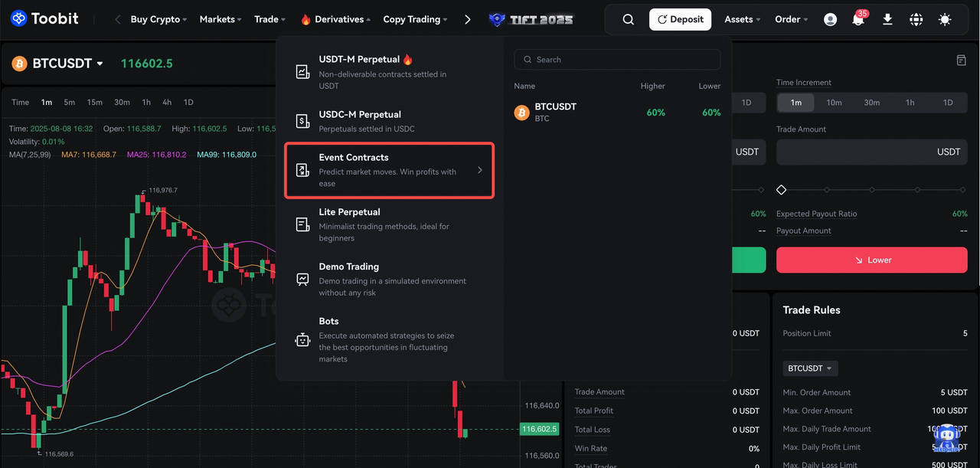Select USDT-M Perpetual menu item

point(389,70)
